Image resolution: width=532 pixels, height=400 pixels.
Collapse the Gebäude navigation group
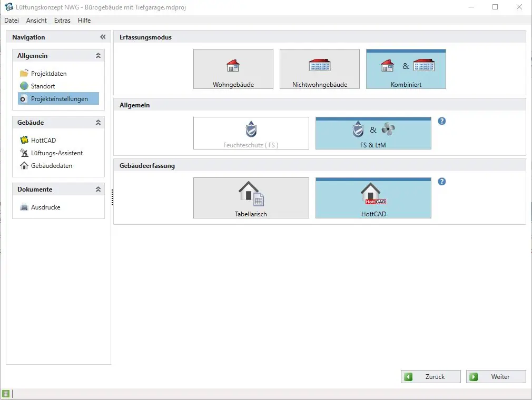point(98,123)
